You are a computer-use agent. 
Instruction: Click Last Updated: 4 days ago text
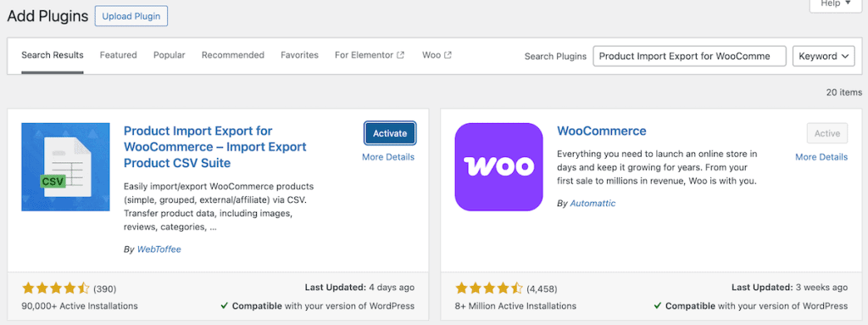(x=359, y=288)
